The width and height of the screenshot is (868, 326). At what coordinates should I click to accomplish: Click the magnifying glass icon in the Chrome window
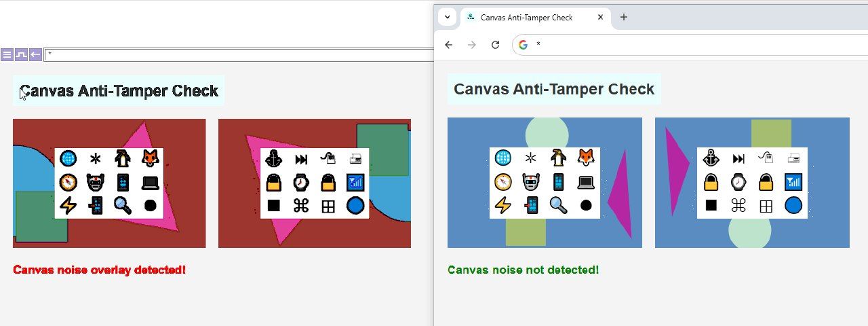[x=558, y=205]
